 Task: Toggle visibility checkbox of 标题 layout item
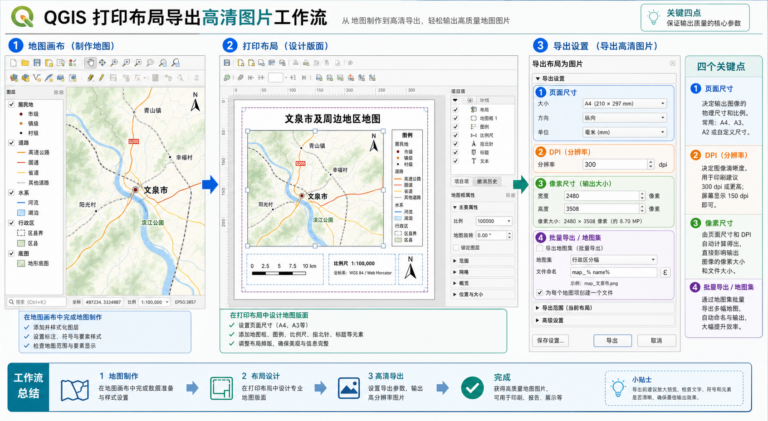pyautogui.click(x=456, y=152)
